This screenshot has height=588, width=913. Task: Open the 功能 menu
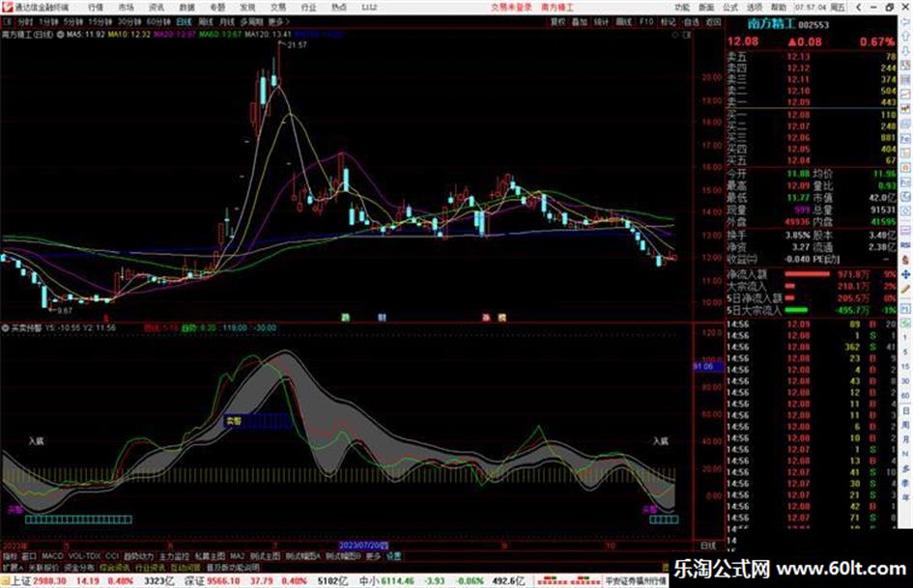[682, 7]
